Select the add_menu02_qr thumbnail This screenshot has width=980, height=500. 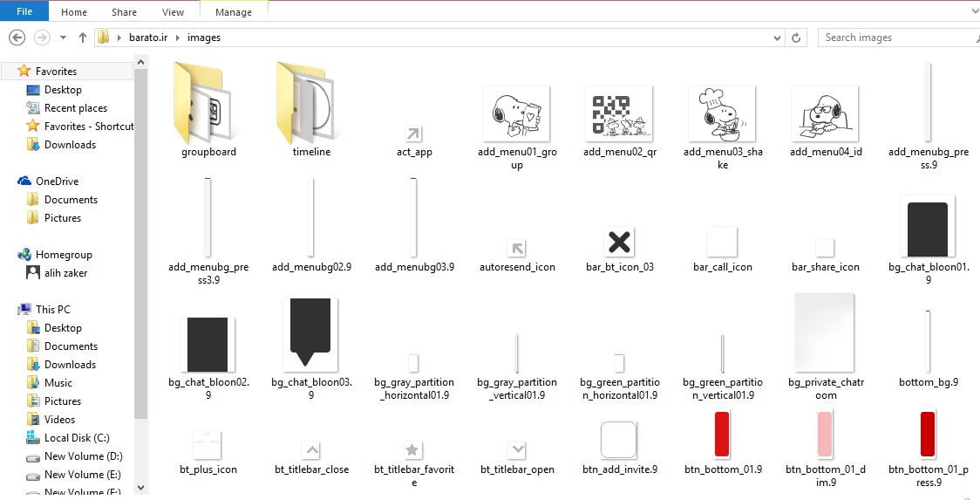point(619,113)
